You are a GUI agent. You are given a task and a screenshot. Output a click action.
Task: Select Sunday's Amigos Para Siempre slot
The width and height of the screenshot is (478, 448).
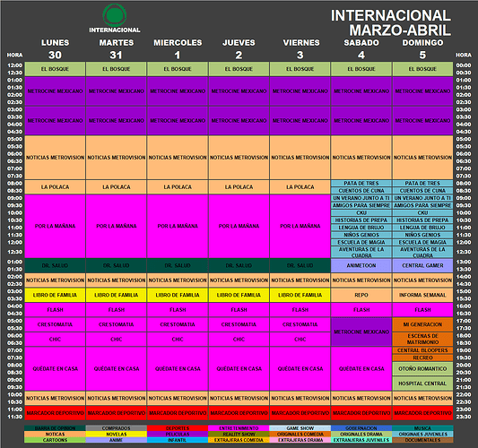(422, 205)
